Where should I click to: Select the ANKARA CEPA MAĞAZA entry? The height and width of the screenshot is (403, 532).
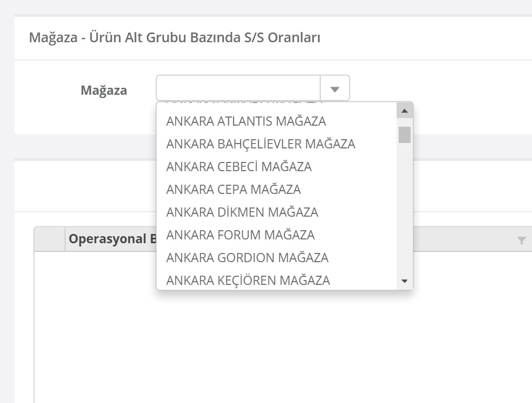click(233, 190)
